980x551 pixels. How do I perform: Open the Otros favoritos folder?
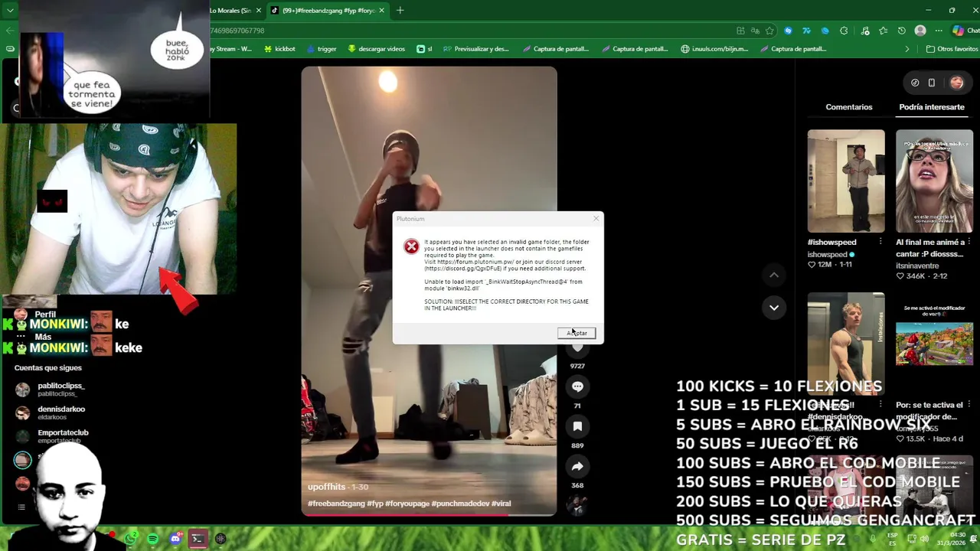952,49
